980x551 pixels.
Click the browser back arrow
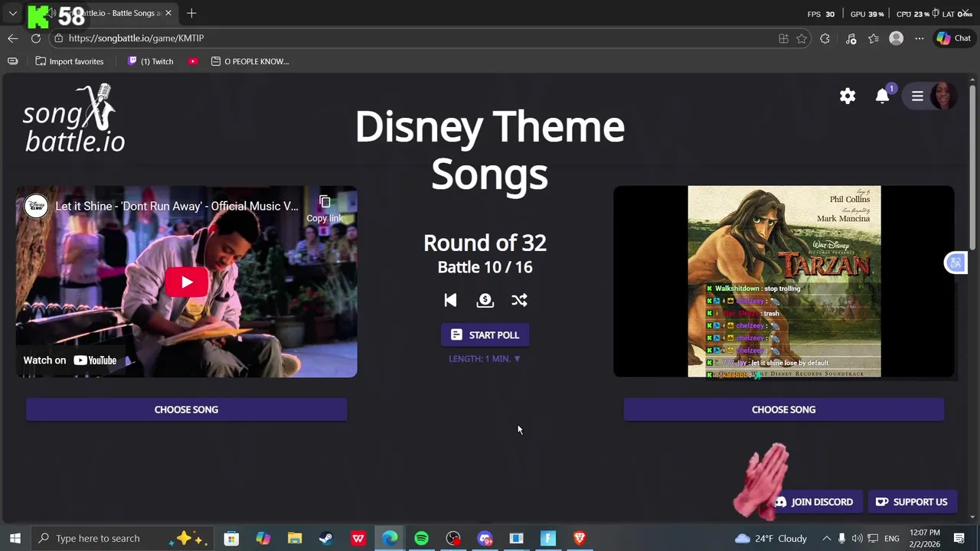(13, 38)
